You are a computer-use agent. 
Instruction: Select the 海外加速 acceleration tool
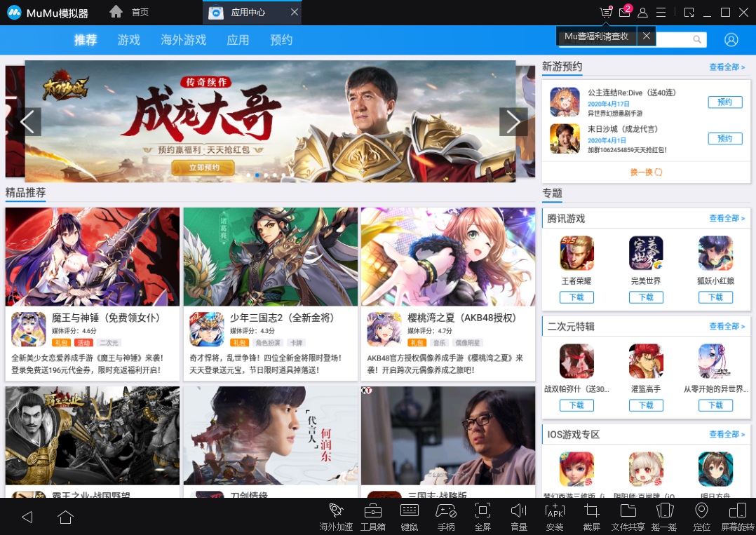(336, 514)
